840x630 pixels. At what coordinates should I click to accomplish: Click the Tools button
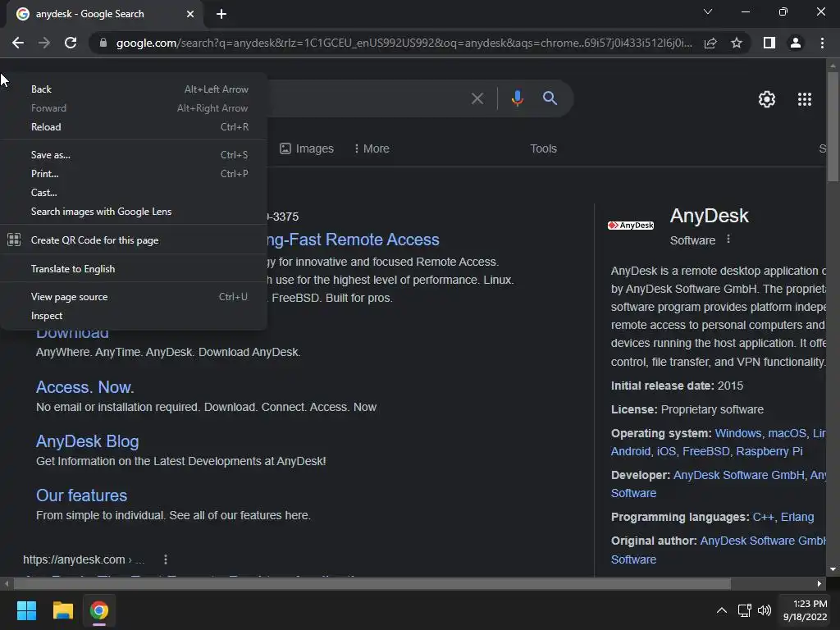coord(543,148)
